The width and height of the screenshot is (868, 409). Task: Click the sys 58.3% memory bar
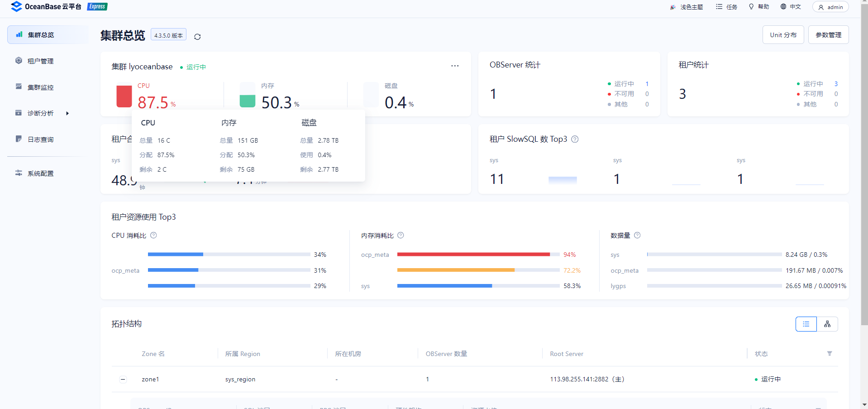coord(478,286)
